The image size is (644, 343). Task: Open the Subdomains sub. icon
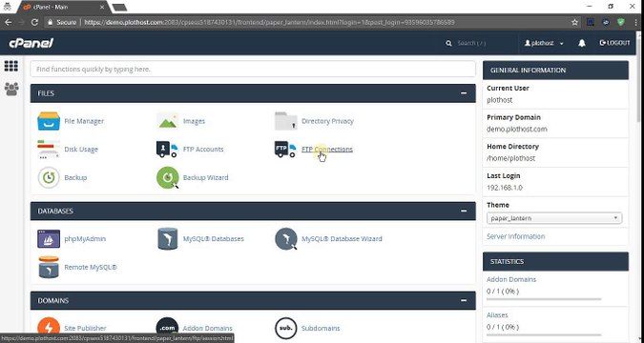click(286, 328)
